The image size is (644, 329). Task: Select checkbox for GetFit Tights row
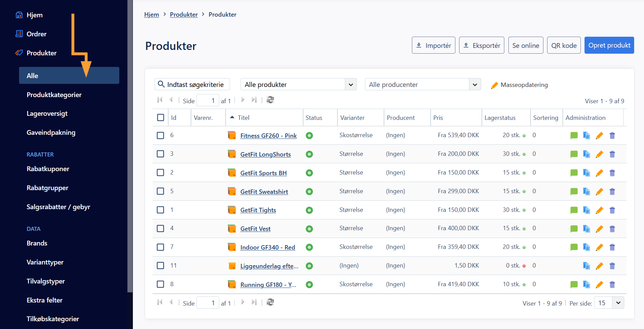click(160, 210)
